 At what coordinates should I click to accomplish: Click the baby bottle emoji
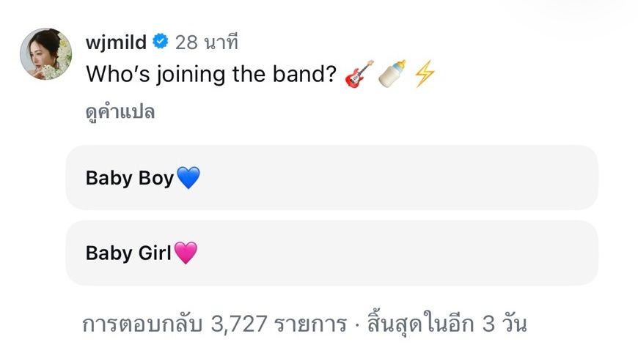pos(392,73)
